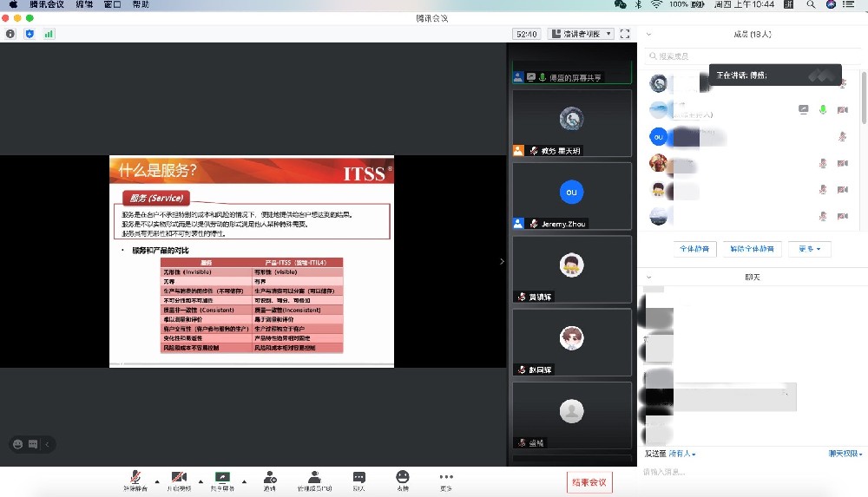Viewport: 868px width, 497px height.
Task: Open the speaker view layout dropdown
Action: click(582, 34)
